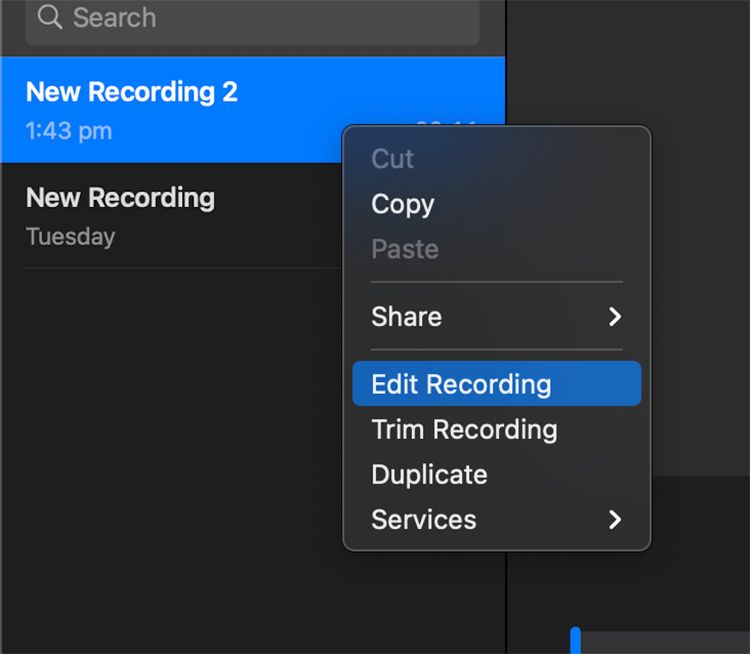Viewport: 750px width, 654px height.
Task: Open the Share submenu
Action: [x=406, y=317]
